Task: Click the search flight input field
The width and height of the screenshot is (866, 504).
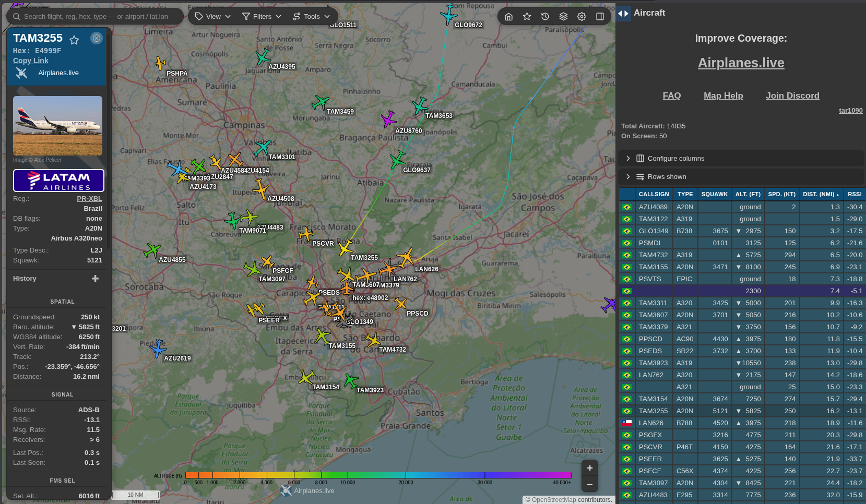Action: coord(95,16)
